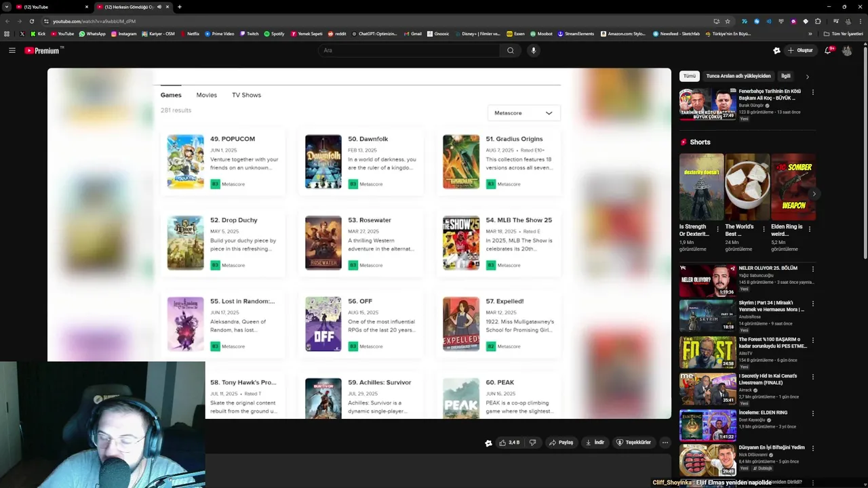
Task: Go back with browser back arrow
Action: tap(7, 21)
